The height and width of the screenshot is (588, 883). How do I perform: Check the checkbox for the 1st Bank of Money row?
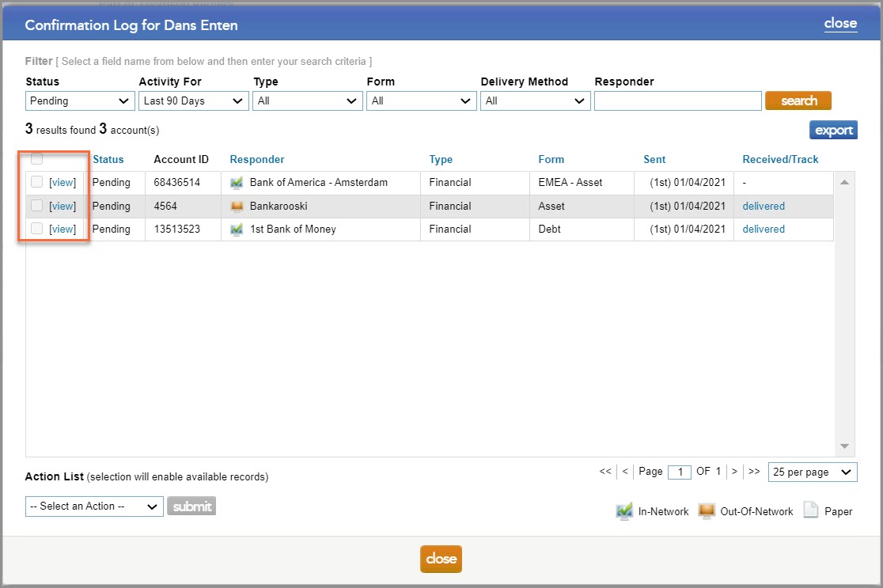pos(36,229)
